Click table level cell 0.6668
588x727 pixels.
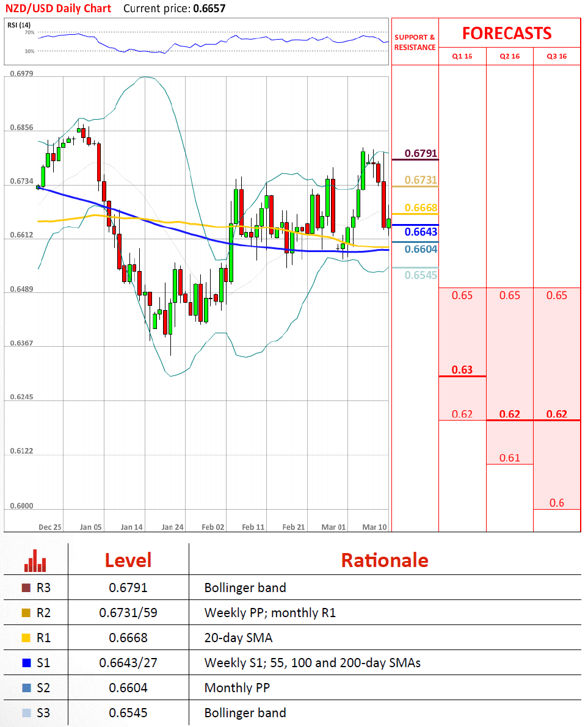click(x=128, y=638)
